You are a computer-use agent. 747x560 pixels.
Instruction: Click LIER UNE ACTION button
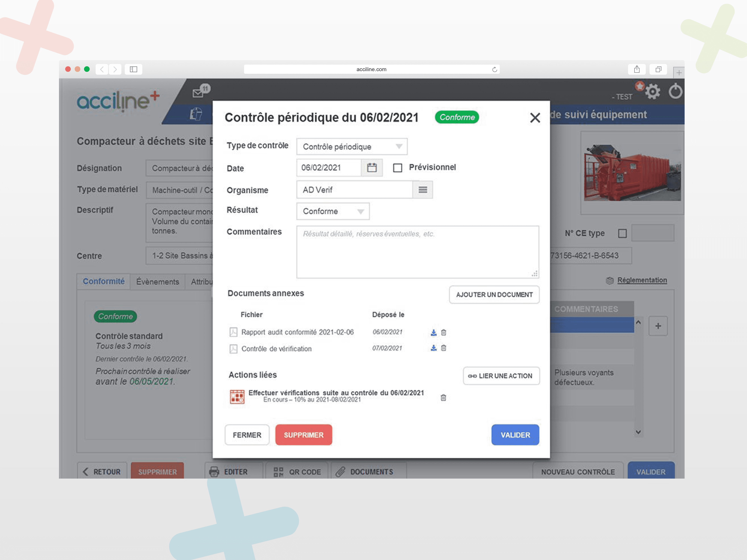click(501, 376)
